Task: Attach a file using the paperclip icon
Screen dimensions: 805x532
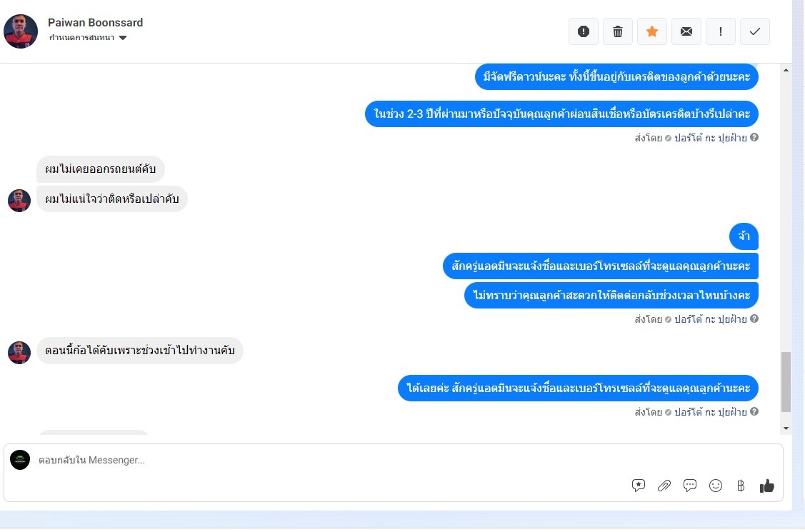Action: coord(664,486)
